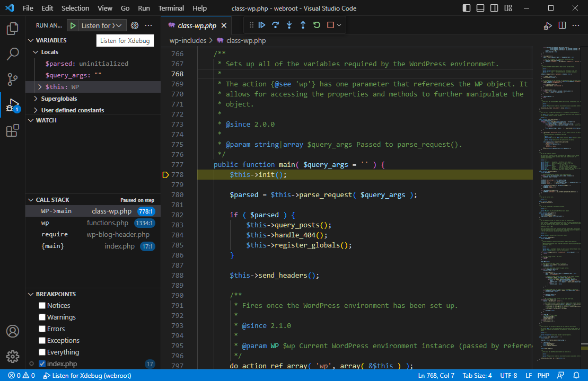Restart the debug session
The image size is (588, 381).
pos(317,25)
